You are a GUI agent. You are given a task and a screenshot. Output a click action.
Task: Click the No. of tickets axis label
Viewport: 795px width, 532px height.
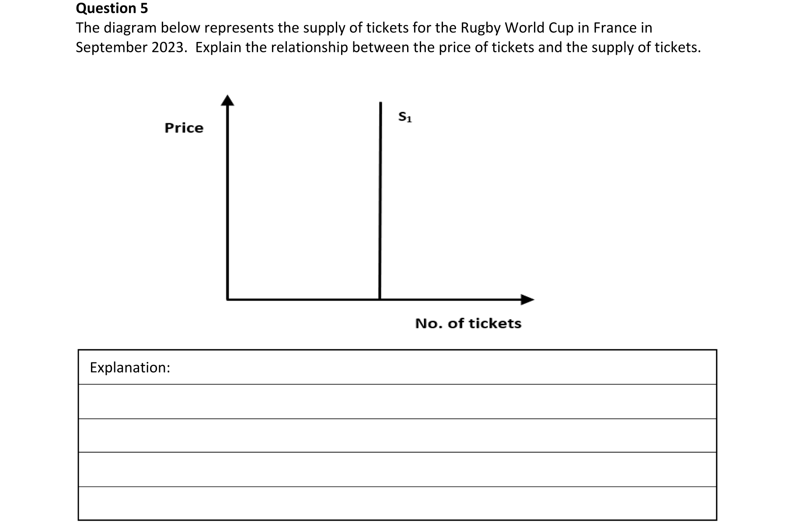click(x=468, y=323)
